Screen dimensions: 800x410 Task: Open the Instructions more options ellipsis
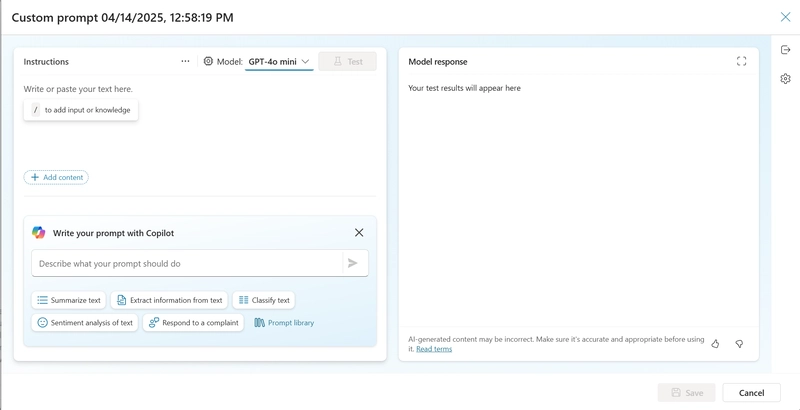click(x=185, y=61)
